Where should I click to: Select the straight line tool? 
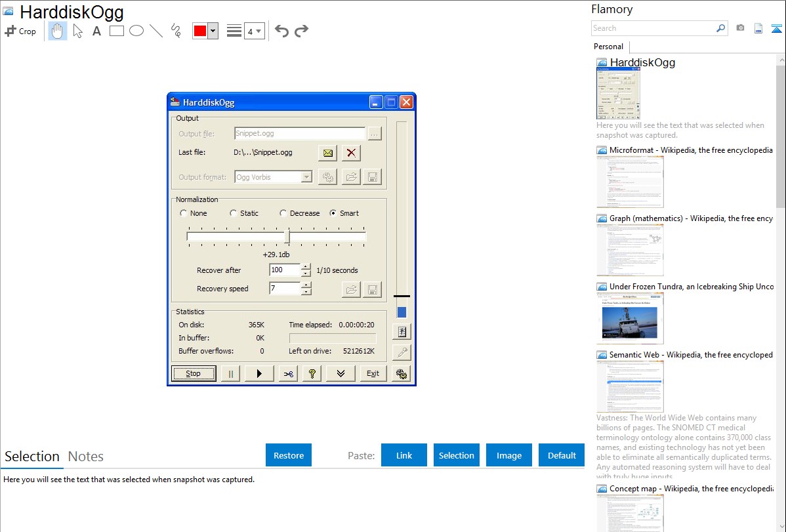[x=156, y=31]
